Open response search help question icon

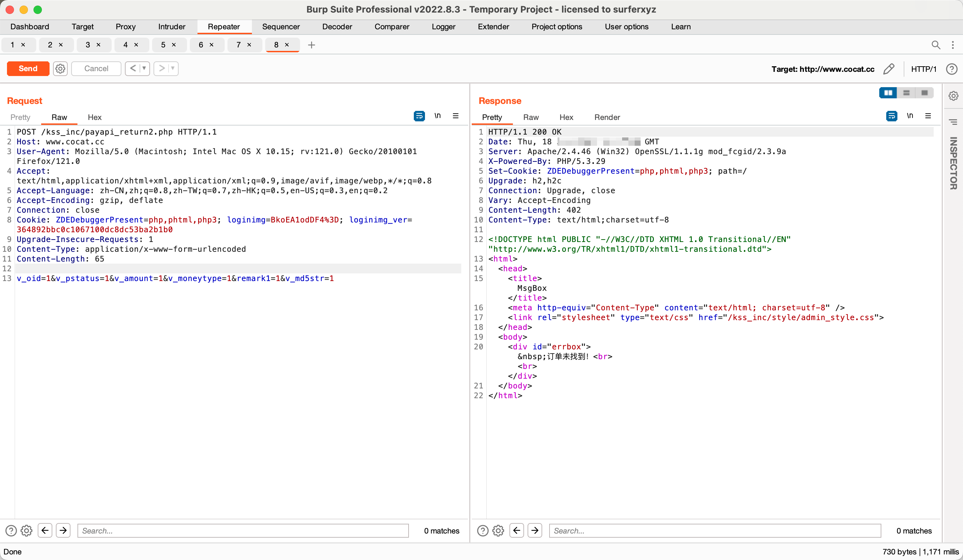tap(483, 530)
